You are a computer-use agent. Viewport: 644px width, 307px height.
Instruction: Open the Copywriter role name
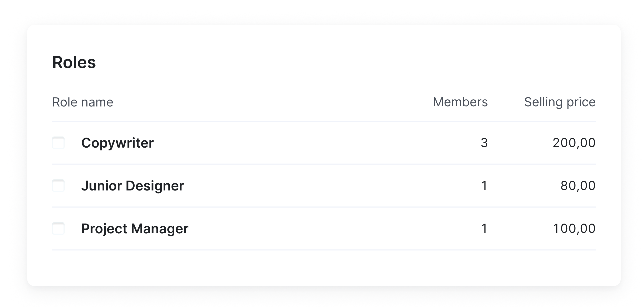click(x=117, y=143)
